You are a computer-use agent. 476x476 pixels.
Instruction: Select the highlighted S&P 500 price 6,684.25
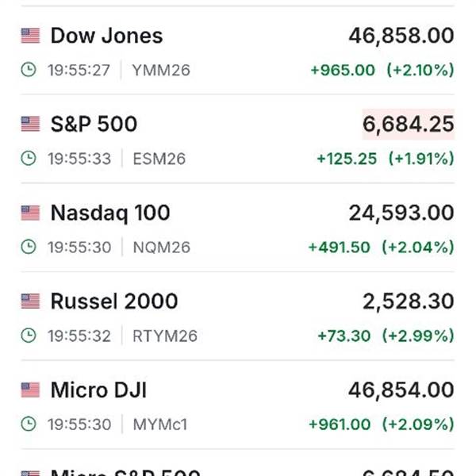(x=409, y=125)
